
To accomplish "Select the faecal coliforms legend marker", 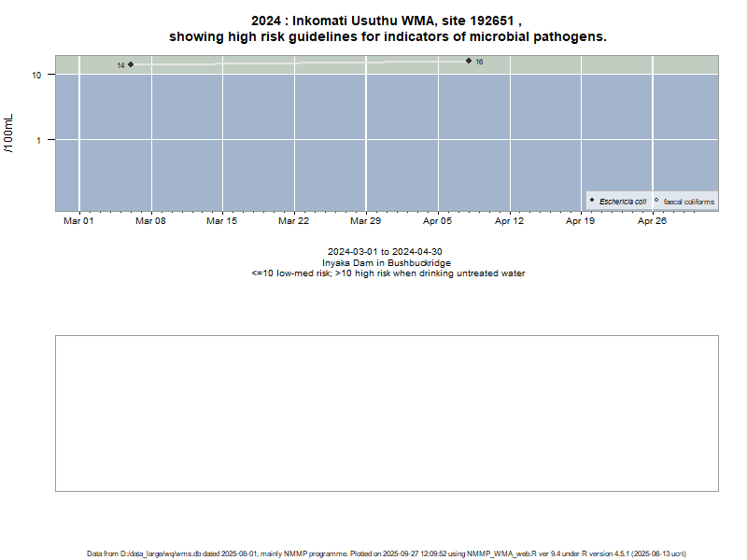I will [x=656, y=201].
